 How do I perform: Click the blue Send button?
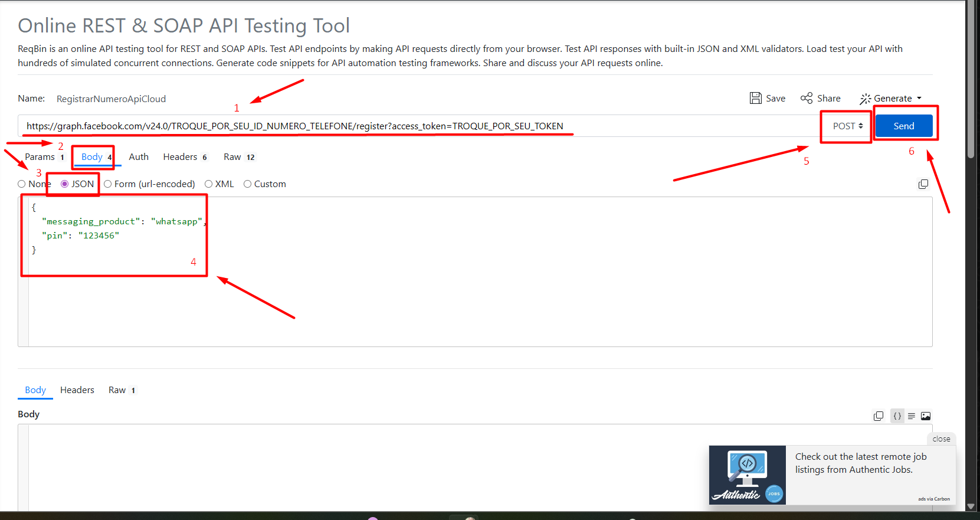click(904, 126)
